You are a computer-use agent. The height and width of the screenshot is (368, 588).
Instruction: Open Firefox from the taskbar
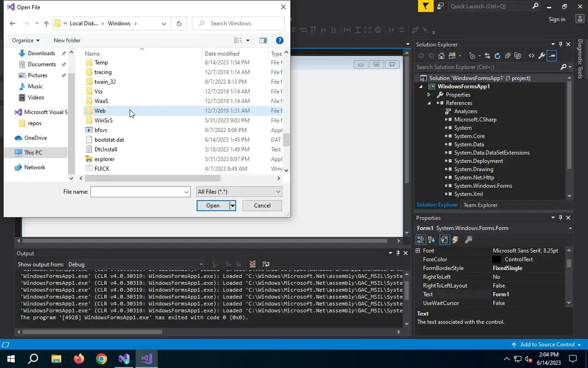79,359
